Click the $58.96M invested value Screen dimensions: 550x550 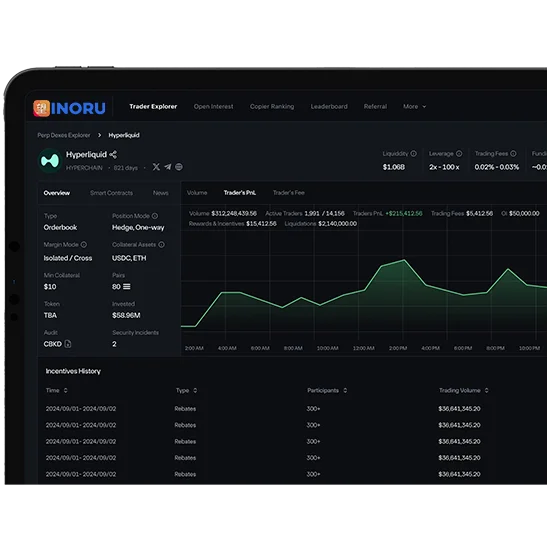[x=126, y=315]
